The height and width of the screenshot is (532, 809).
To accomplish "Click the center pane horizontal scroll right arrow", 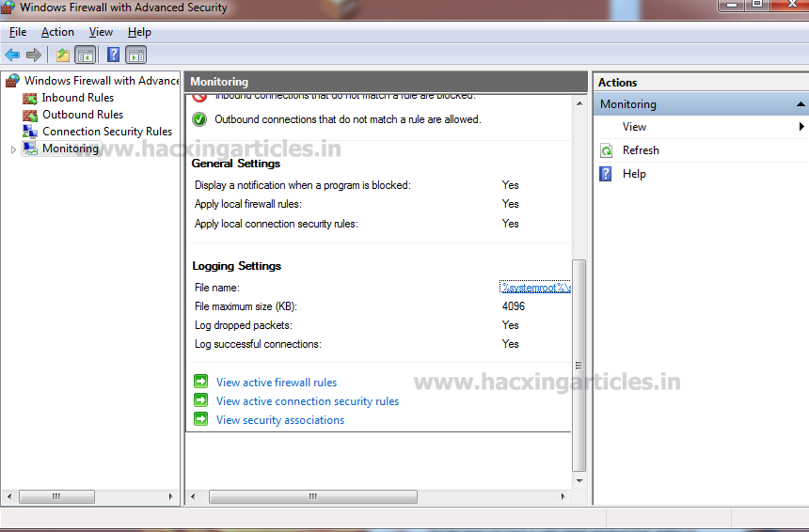I will pos(563,496).
